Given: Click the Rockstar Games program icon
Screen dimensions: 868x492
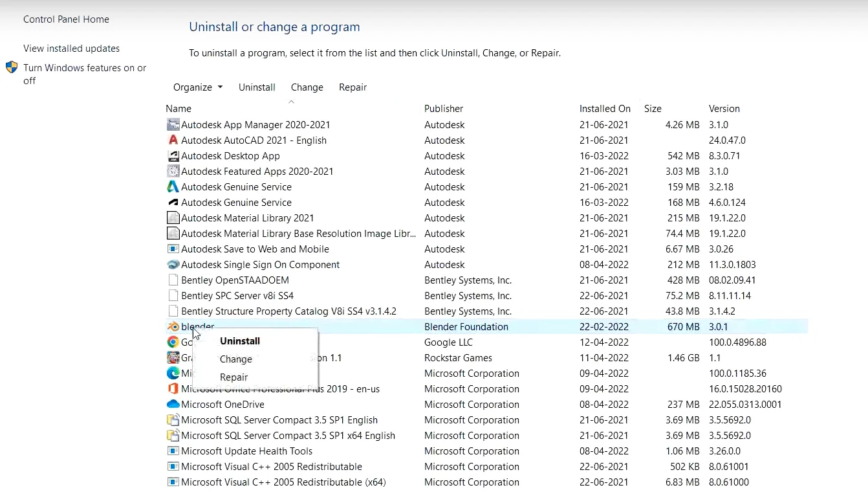Looking at the screenshot, I should (173, 358).
